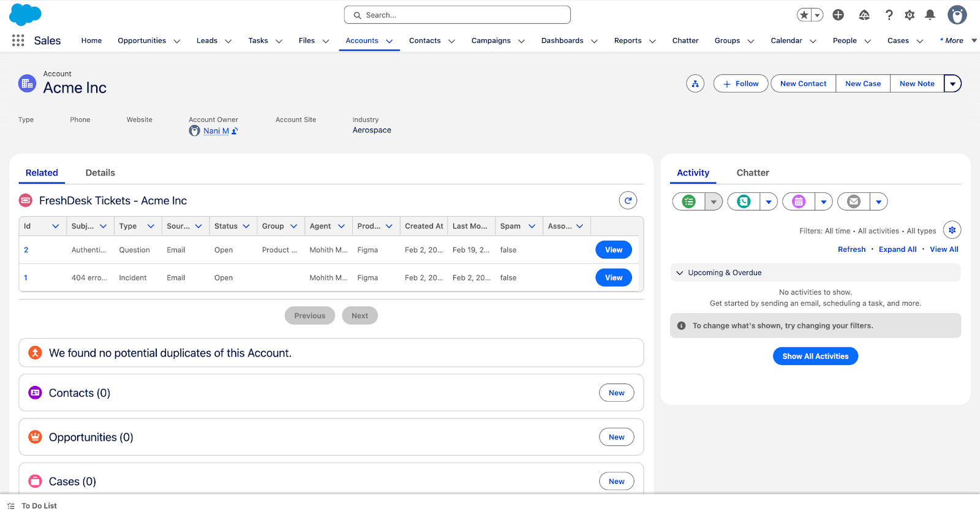Select the Related tab

42,173
